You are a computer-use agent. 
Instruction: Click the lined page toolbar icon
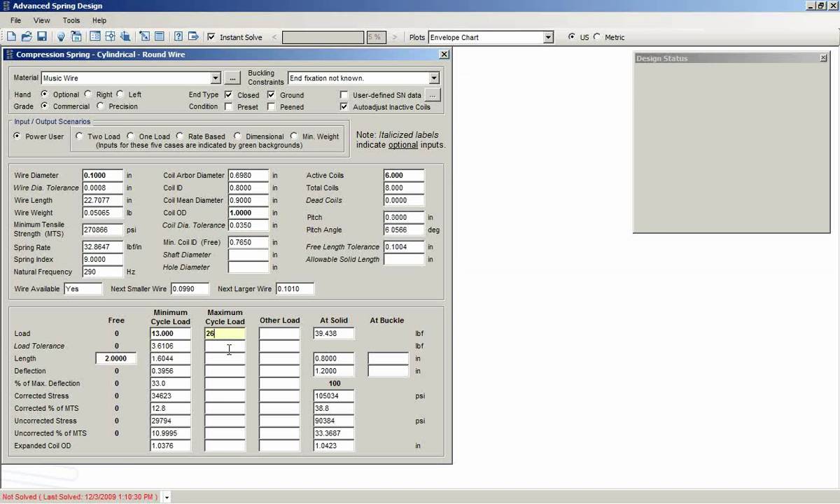pyautogui.click(x=160, y=37)
